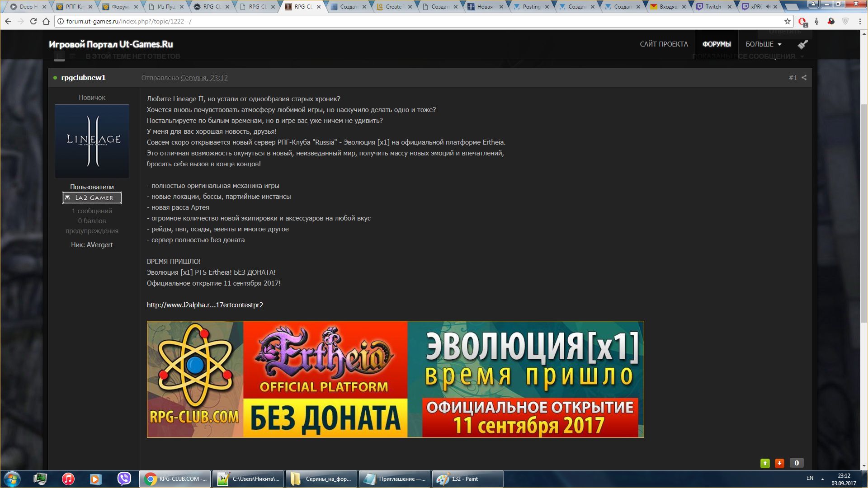The height and width of the screenshot is (488, 868).
Task: Switch to the Posting tab
Action: [x=531, y=7]
